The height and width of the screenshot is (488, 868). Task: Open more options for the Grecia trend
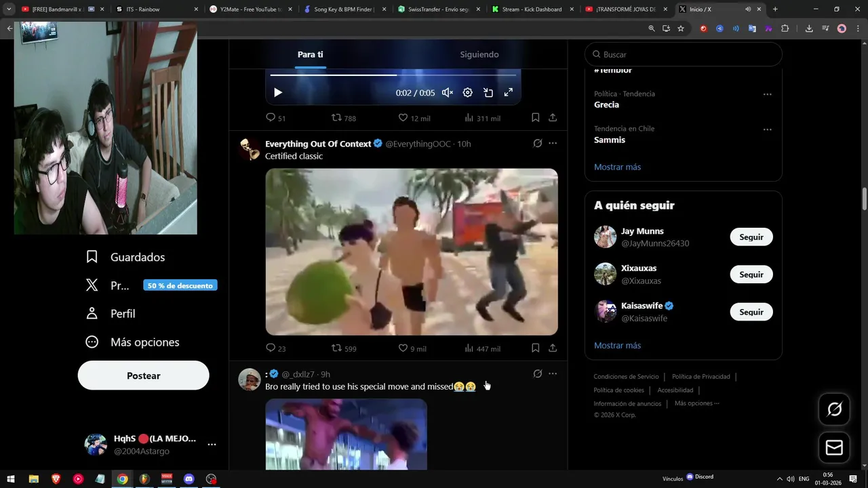point(768,94)
